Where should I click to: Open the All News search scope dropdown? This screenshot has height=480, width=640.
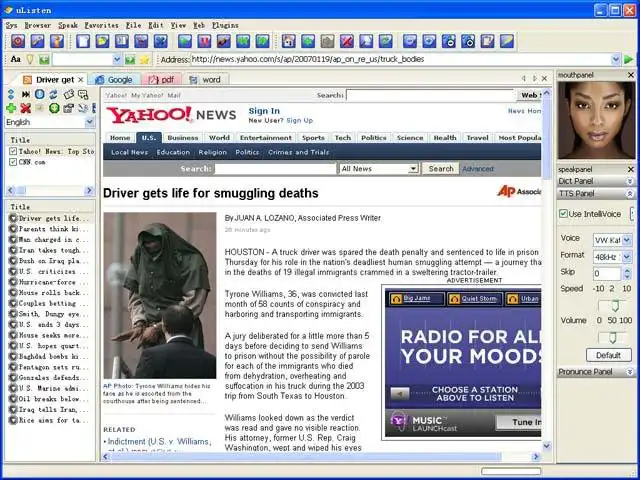pos(413,169)
